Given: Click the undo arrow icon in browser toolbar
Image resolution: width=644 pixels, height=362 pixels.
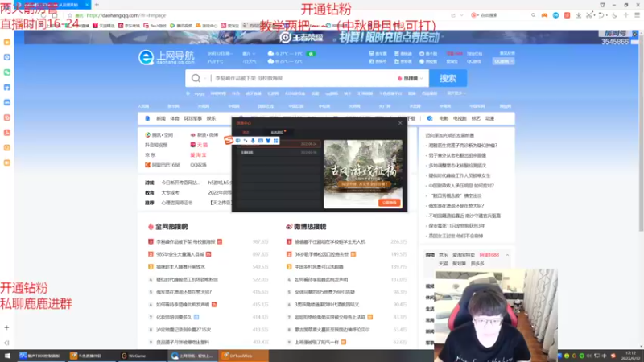Looking at the screenshot, I should (x=601, y=15).
